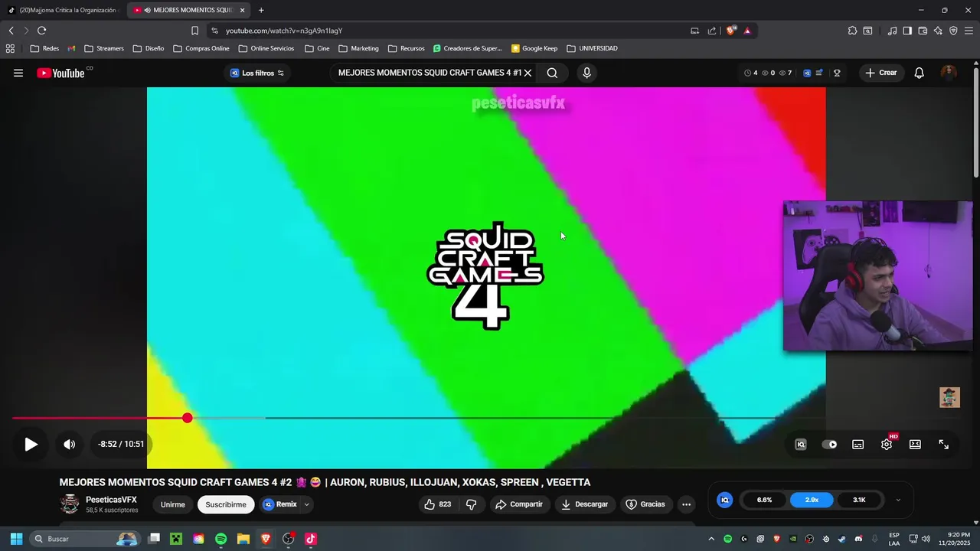
Task: Click the vidIQ Remix button
Action: tap(280, 504)
